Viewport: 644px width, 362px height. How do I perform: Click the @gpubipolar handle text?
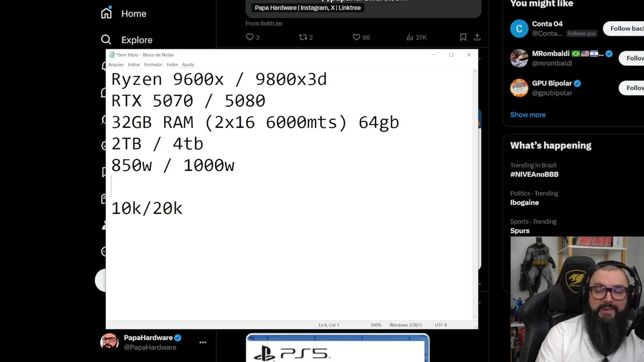[x=552, y=93]
